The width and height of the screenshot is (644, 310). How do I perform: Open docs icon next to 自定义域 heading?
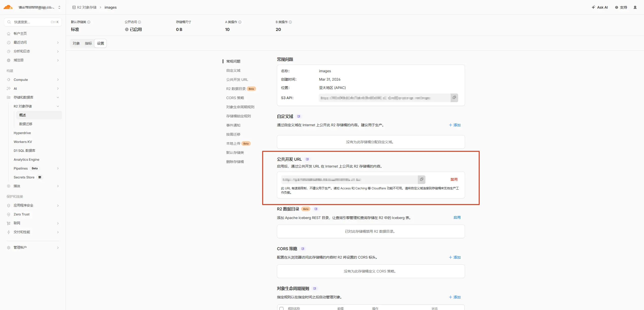(299, 116)
